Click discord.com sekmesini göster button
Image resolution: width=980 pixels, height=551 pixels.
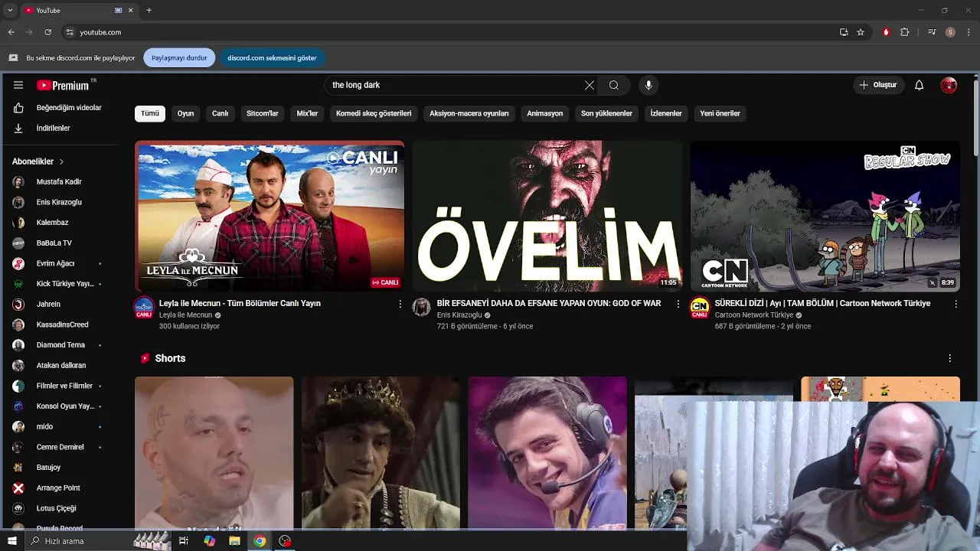click(x=272, y=58)
